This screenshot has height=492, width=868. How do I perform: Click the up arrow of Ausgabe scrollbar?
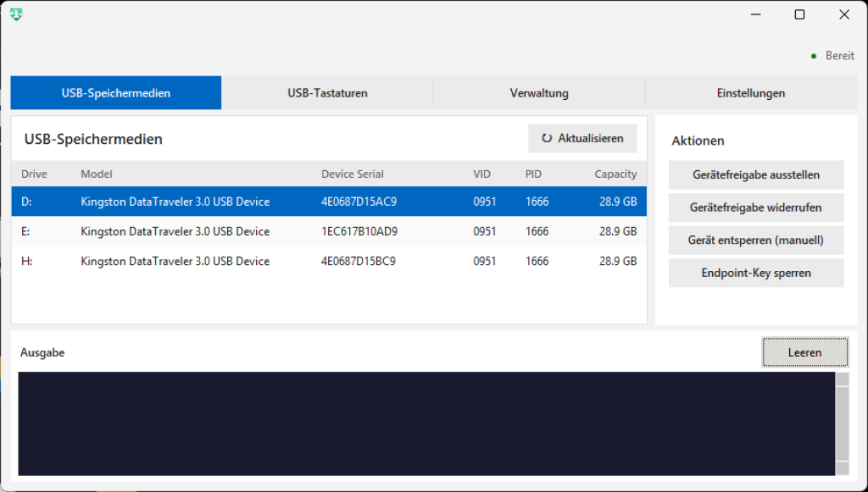click(x=843, y=379)
